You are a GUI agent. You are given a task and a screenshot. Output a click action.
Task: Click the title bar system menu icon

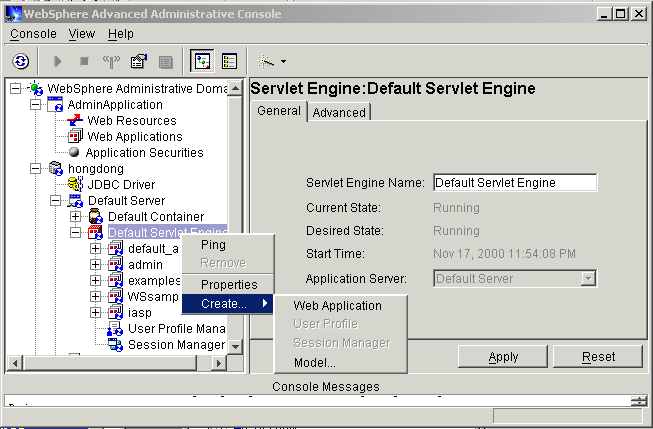(13, 14)
